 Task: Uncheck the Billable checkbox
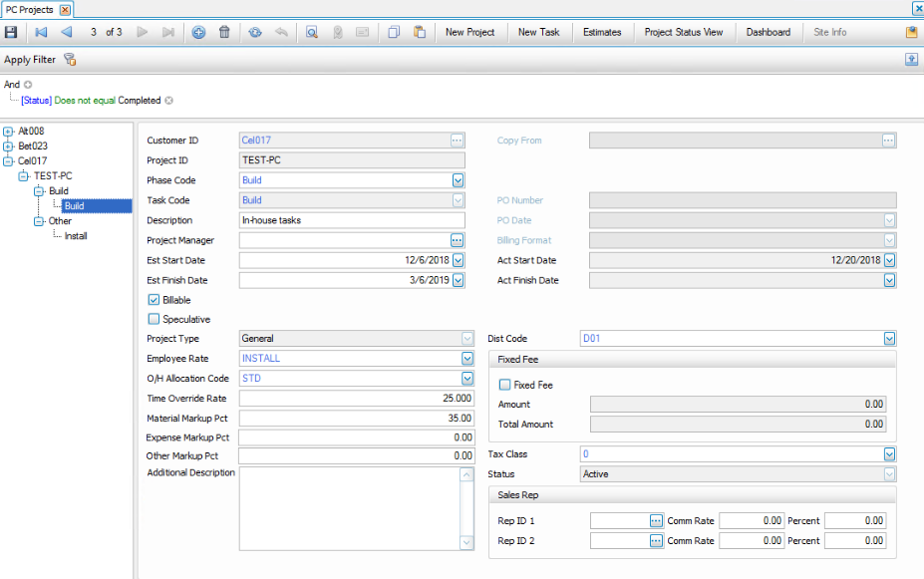[154, 300]
